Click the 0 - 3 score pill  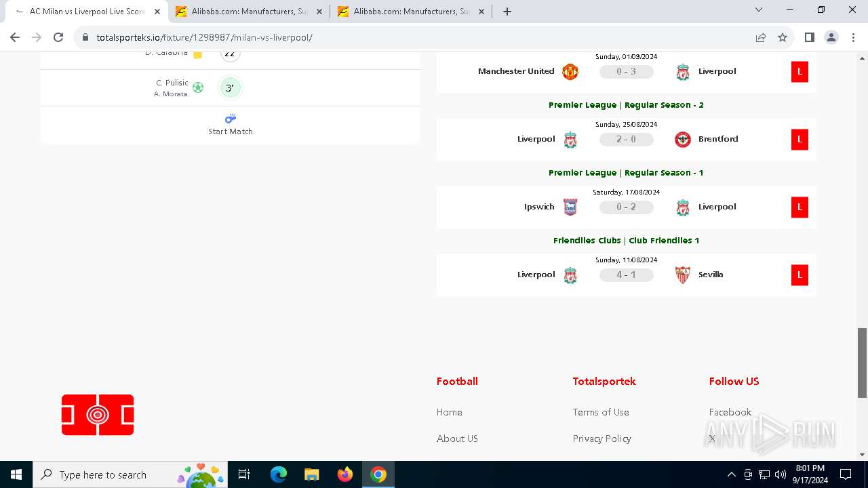click(x=627, y=71)
